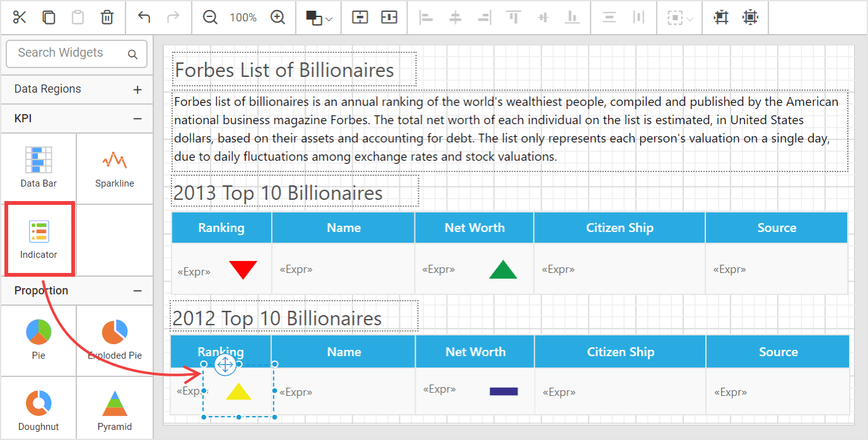This screenshot has height=440, width=868.
Task: Click the Delete trash icon
Action: coord(107,17)
